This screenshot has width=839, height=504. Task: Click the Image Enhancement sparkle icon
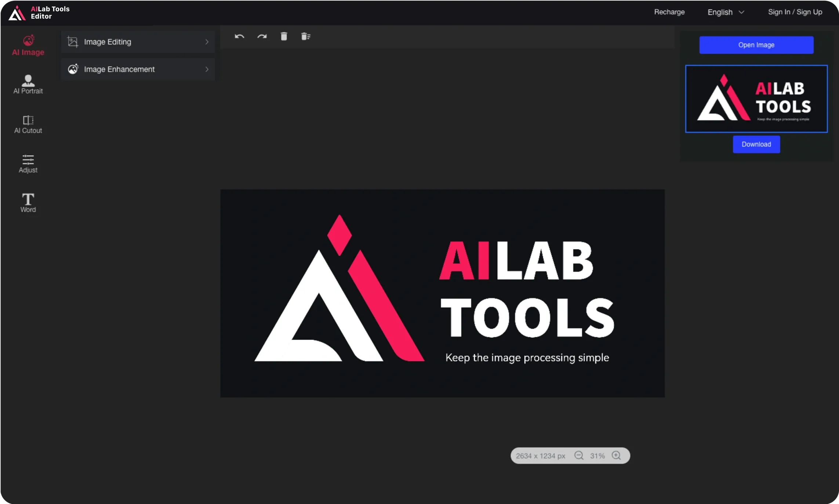click(73, 69)
